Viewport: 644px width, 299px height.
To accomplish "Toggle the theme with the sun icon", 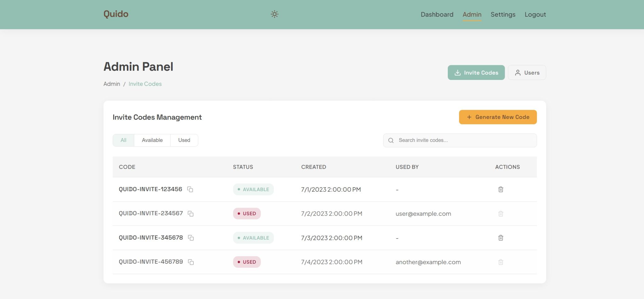I will tap(274, 14).
